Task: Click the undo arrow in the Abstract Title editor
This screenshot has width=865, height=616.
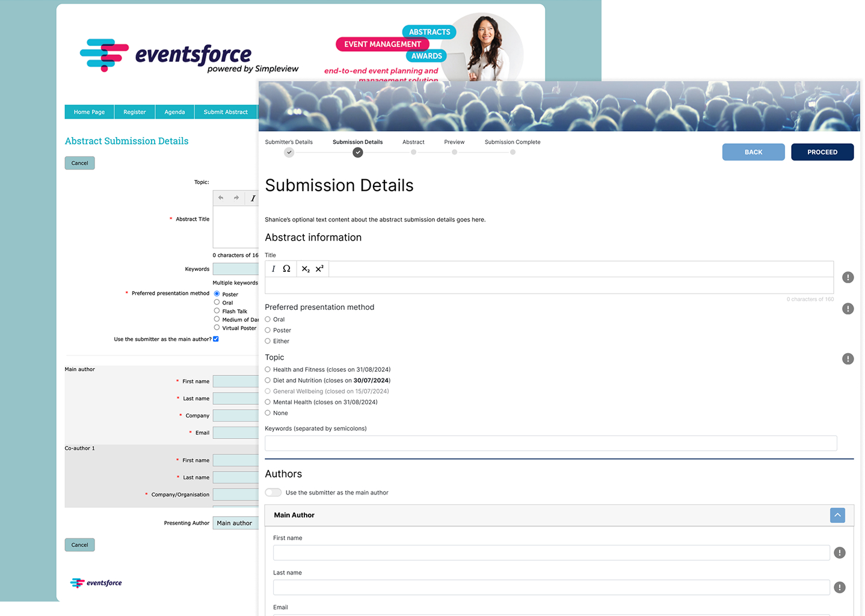Action: (x=220, y=197)
